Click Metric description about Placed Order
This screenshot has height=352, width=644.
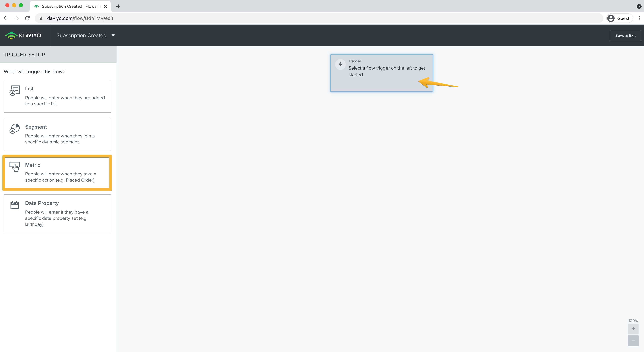60,177
